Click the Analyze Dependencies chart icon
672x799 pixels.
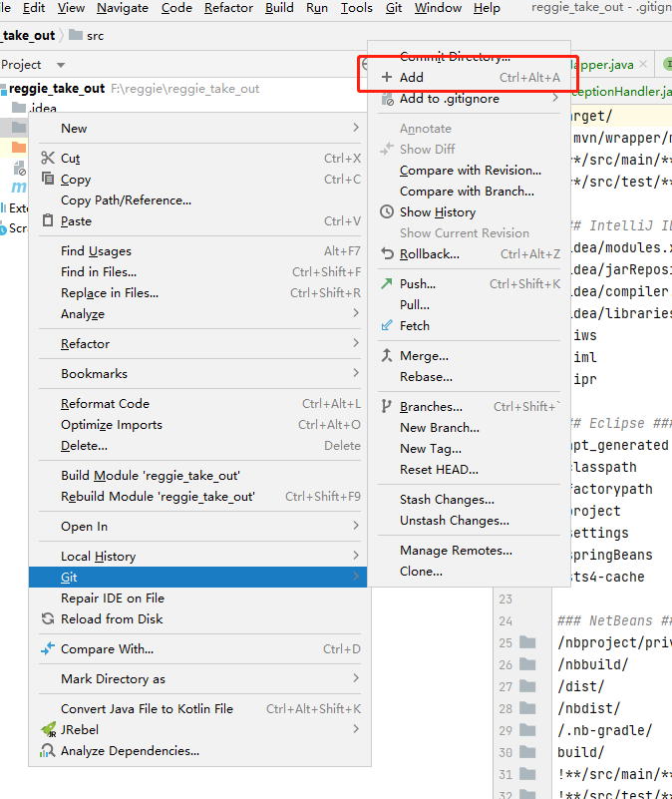48,750
